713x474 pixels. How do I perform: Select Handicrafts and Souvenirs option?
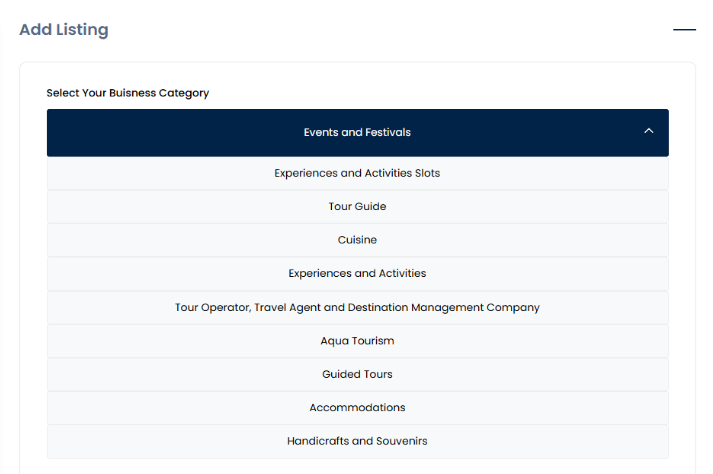(357, 441)
